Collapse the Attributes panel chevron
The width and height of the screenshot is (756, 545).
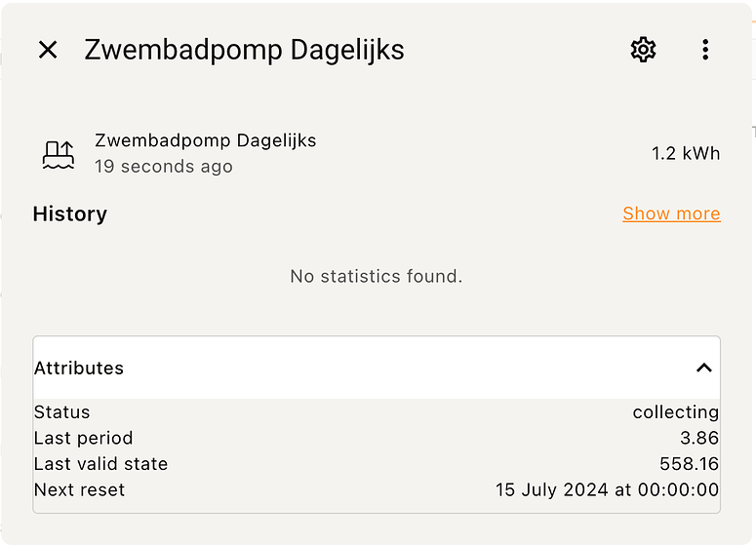tap(704, 369)
